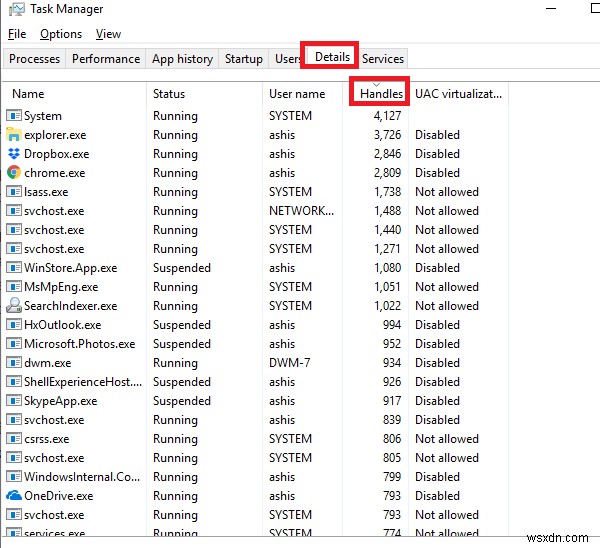Select the dwm.exe process name
Screen dimensions: 600x548
point(47,363)
